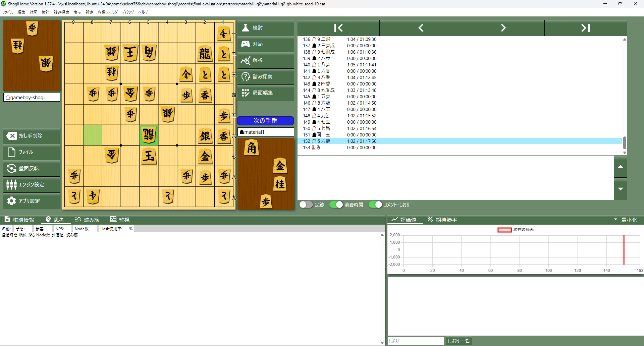
Task: Click the 次の手番 indicator button
Action: [265, 120]
